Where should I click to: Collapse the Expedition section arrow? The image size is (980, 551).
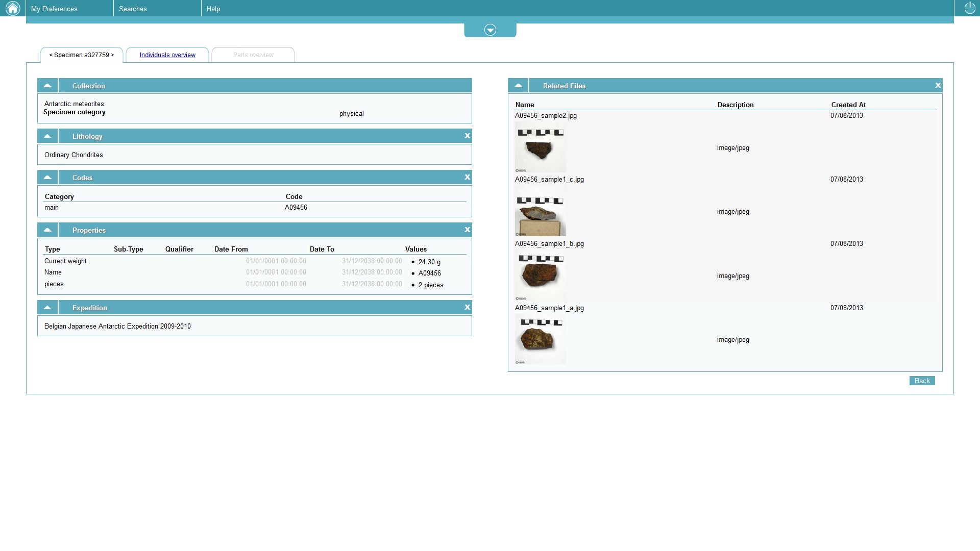47,307
